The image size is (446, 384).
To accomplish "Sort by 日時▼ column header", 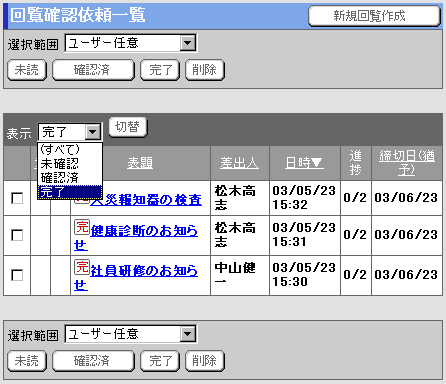I will tap(304, 163).
